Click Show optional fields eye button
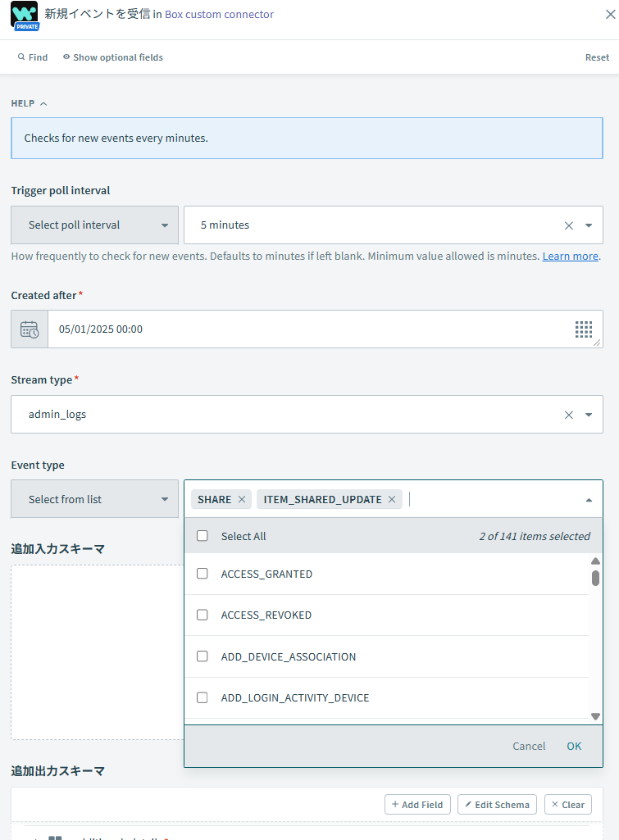Screen dimensions: 619x840 coord(112,57)
